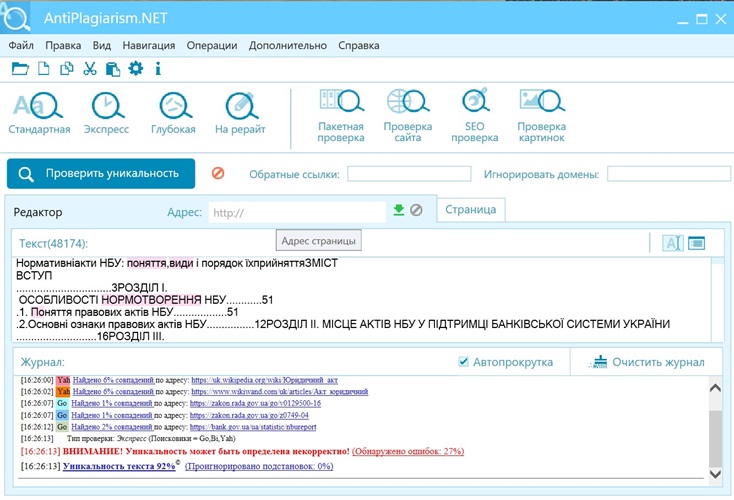Switch to the Страница tab
Viewport: 734px width, 500px height.
[x=470, y=209]
